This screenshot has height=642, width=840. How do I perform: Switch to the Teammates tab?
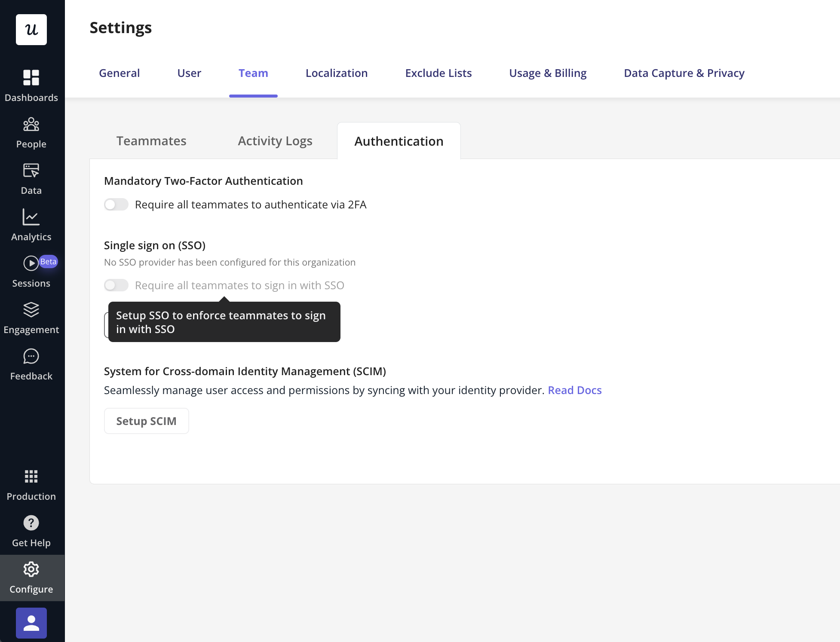click(x=151, y=141)
